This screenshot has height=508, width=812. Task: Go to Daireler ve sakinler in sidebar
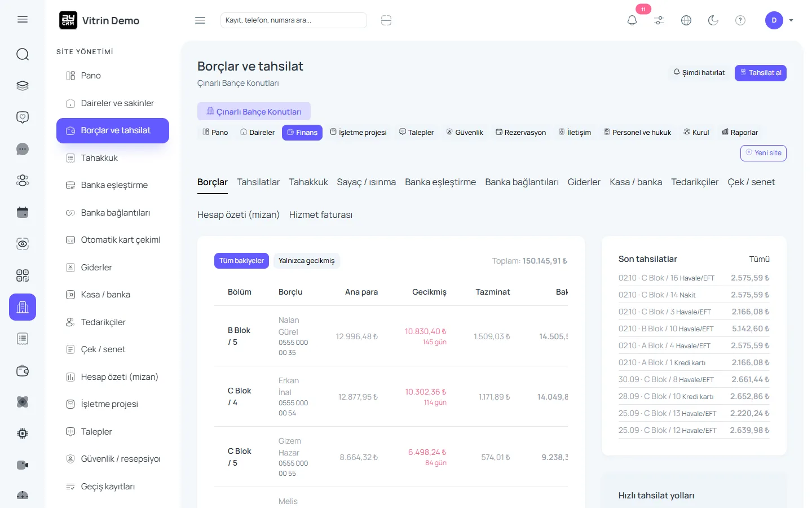pos(113,103)
